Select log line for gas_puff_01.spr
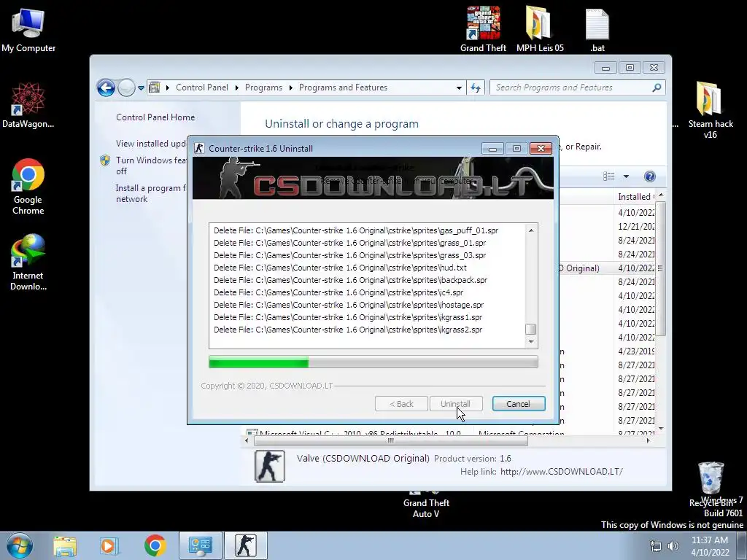Image resolution: width=747 pixels, height=560 pixels. click(x=356, y=230)
